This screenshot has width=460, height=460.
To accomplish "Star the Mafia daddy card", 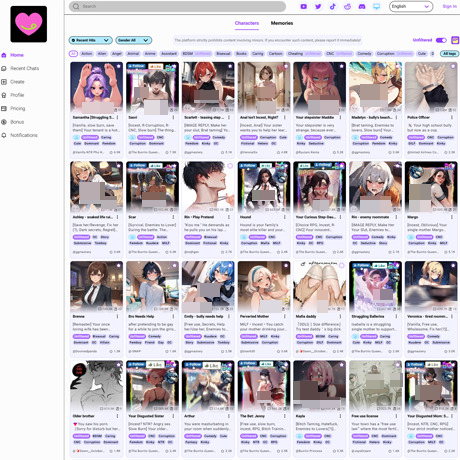I will tap(341, 266).
